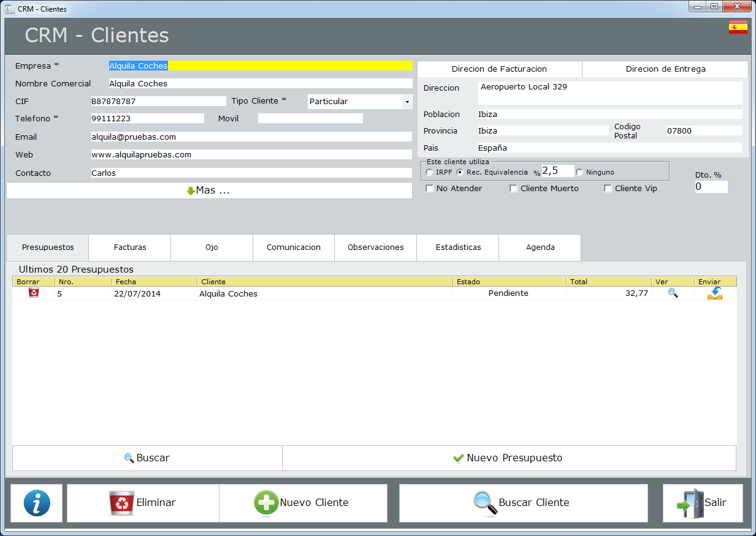Expand the Mas ... section
Viewport: 756px width, 536px height.
[209, 191]
